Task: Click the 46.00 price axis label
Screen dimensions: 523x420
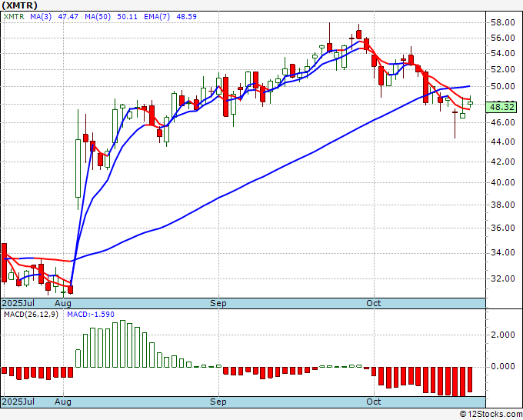Action: (503, 123)
